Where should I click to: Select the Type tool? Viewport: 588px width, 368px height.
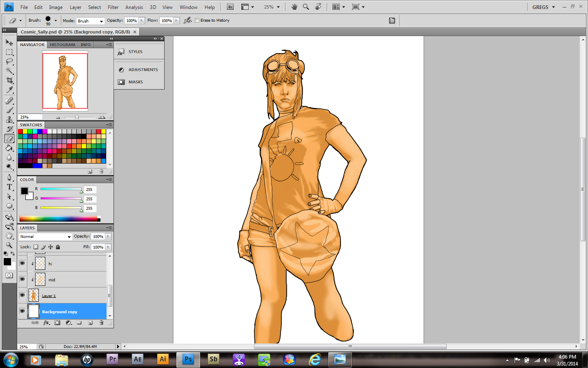pos(9,187)
